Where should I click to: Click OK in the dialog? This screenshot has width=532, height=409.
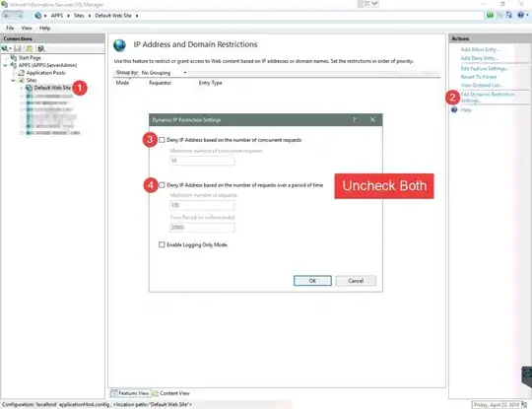coord(312,281)
